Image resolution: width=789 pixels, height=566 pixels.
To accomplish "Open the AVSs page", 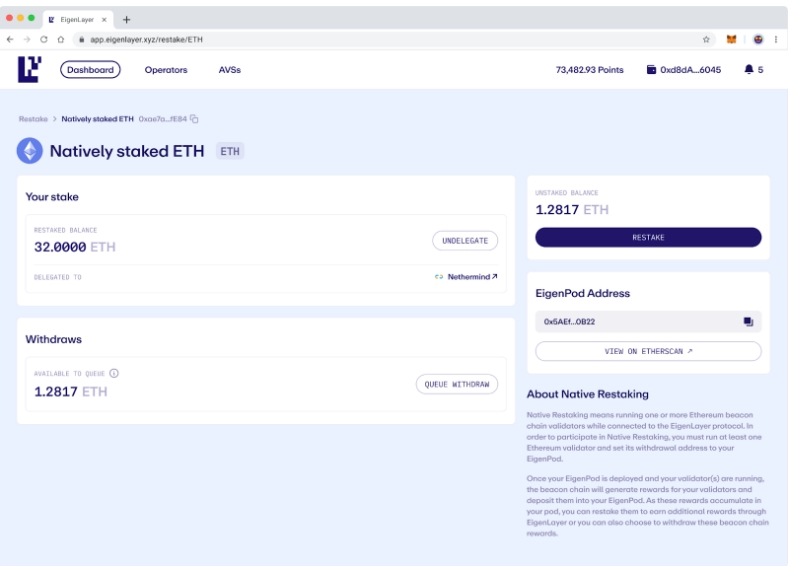I will [x=229, y=70].
